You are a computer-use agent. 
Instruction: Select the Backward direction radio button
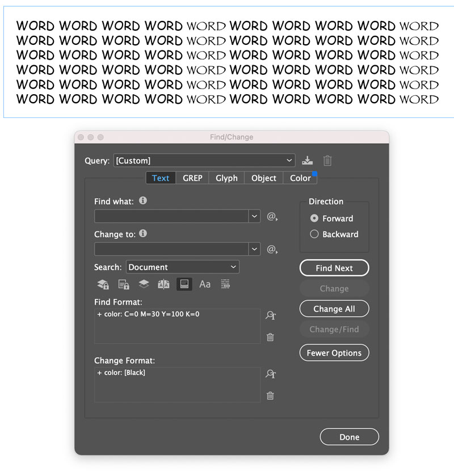(x=314, y=234)
